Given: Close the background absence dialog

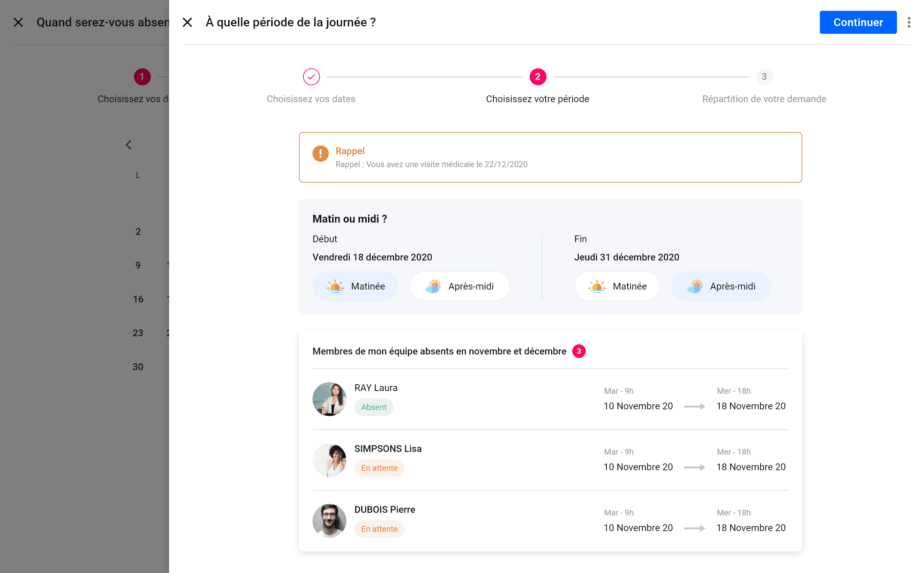Looking at the screenshot, I should pyautogui.click(x=18, y=22).
